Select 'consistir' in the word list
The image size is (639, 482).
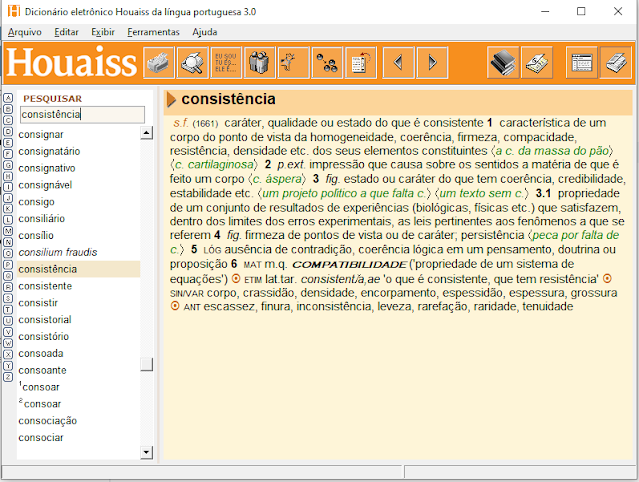(x=38, y=303)
